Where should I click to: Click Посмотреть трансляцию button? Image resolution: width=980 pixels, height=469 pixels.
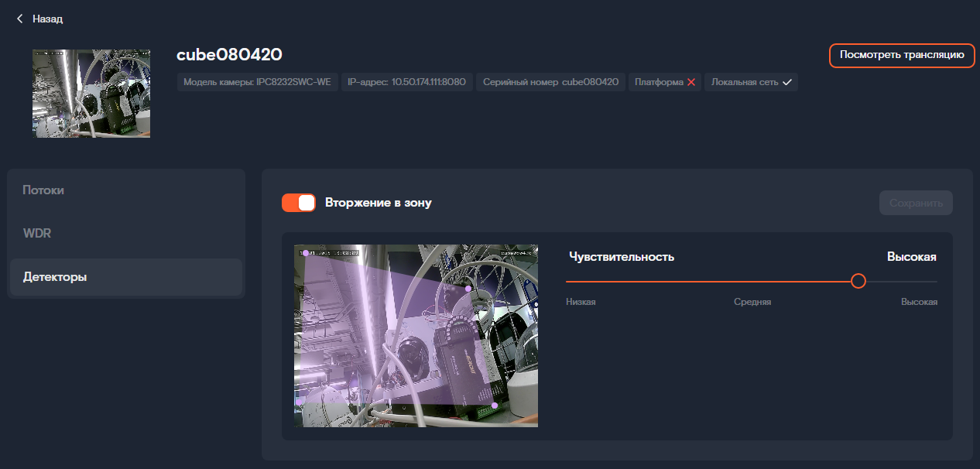pyautogui.click(x=902, y=55)
